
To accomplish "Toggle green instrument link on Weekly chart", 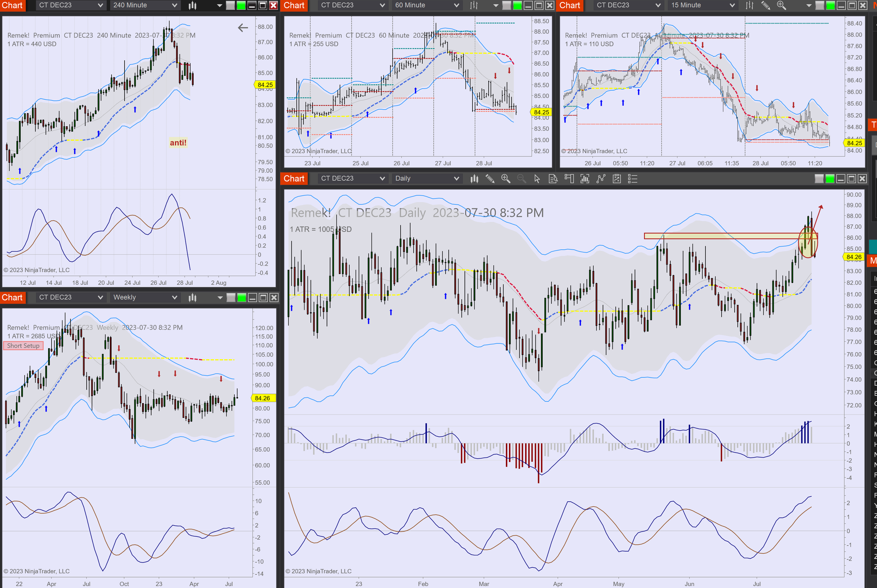I will tap(241, 298).
